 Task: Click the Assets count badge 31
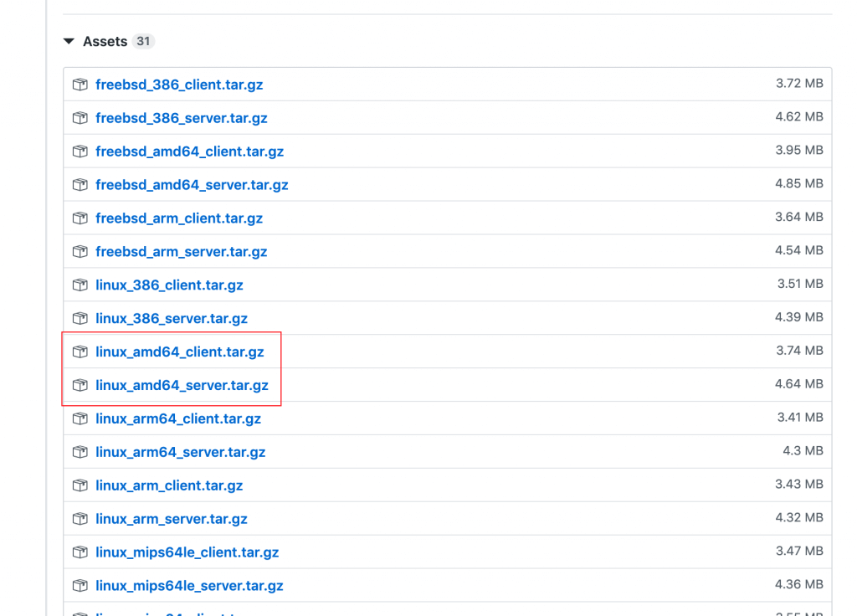tap(143, 42)
